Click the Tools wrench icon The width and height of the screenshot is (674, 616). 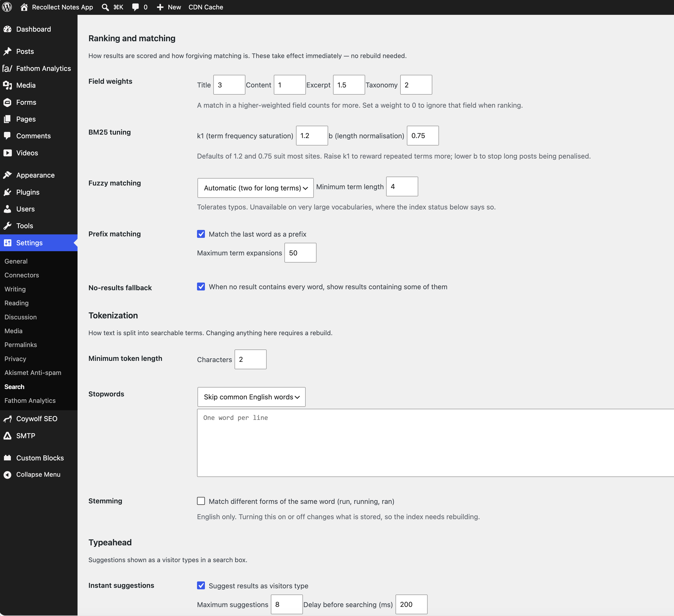point(7,226)
